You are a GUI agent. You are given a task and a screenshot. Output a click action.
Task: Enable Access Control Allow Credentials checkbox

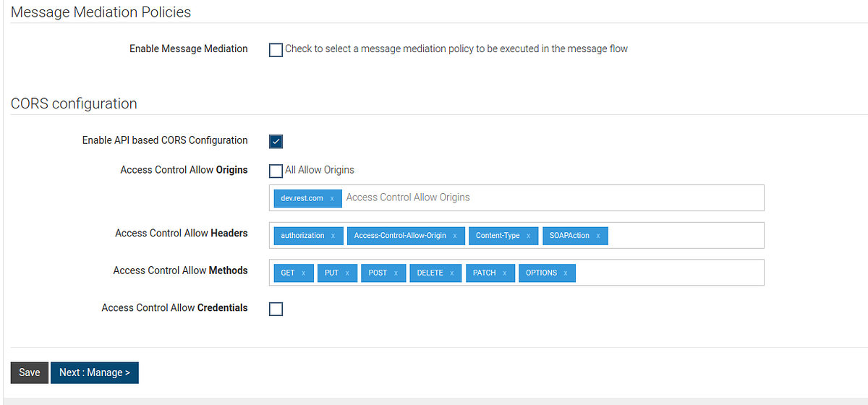276,309
